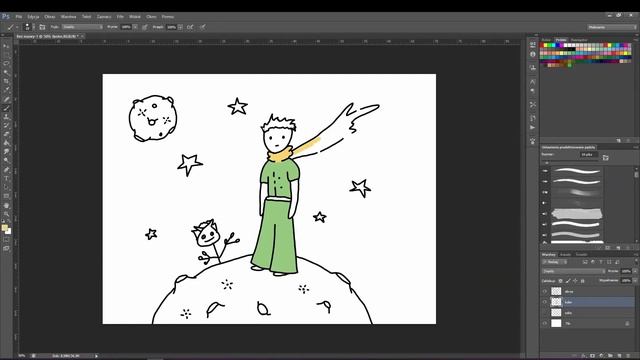
Task: Select the Lasso tool
Action: tap(6, 64)
